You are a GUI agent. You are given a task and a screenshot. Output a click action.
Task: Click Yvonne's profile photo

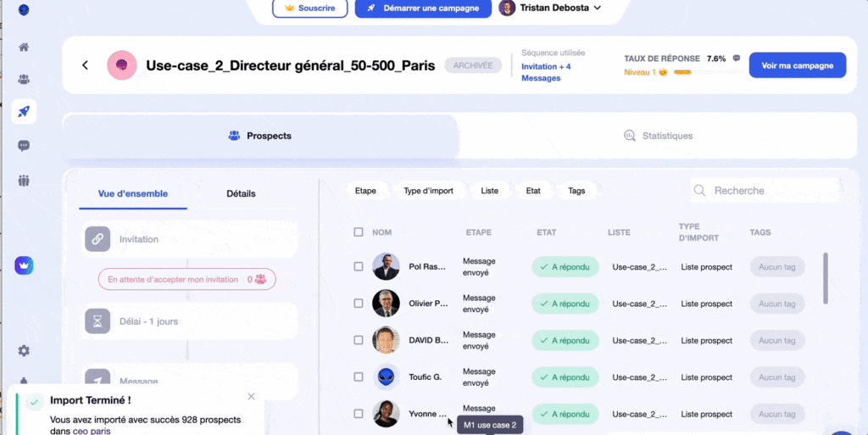pyautogui.click(x=386, y=414)
